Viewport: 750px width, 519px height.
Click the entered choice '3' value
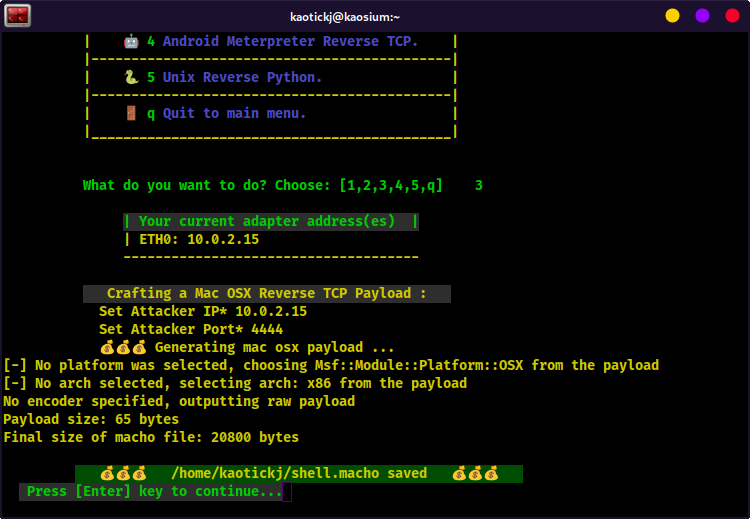[478, 185]
